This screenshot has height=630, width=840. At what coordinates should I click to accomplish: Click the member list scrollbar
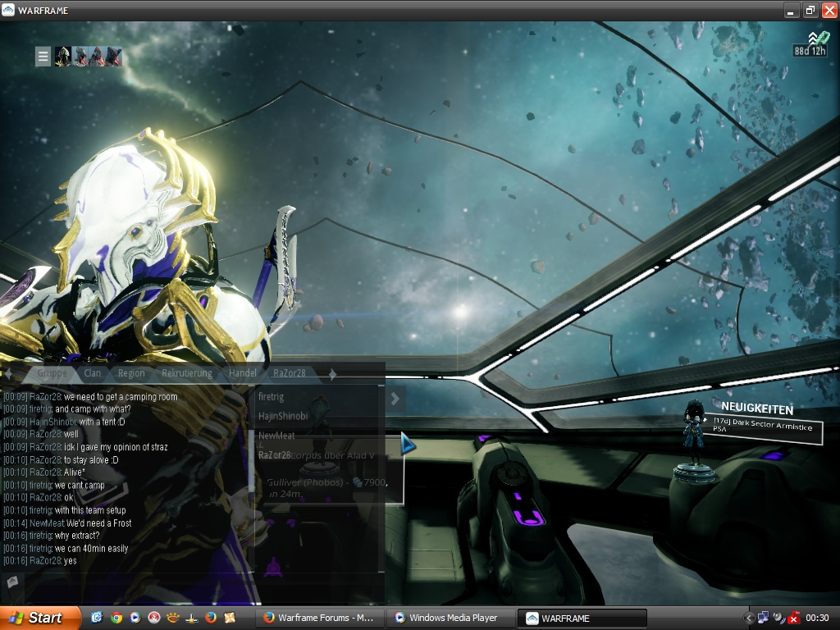382,479
